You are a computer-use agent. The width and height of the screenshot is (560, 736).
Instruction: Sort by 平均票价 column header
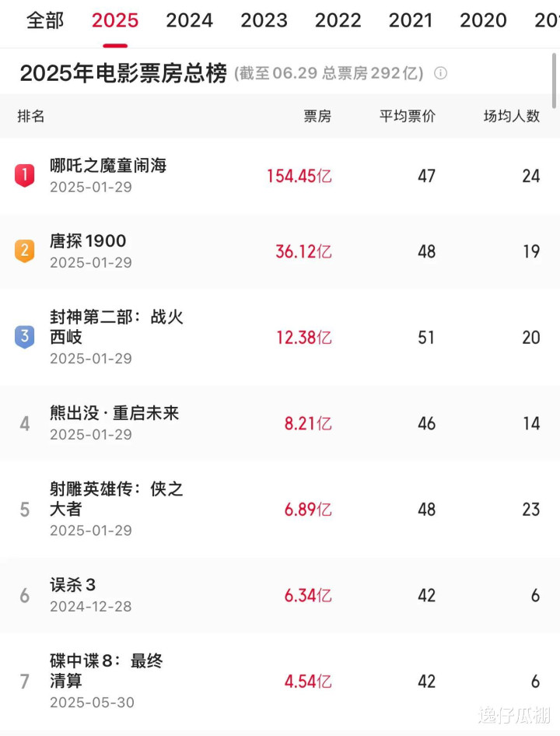point(408,116)
